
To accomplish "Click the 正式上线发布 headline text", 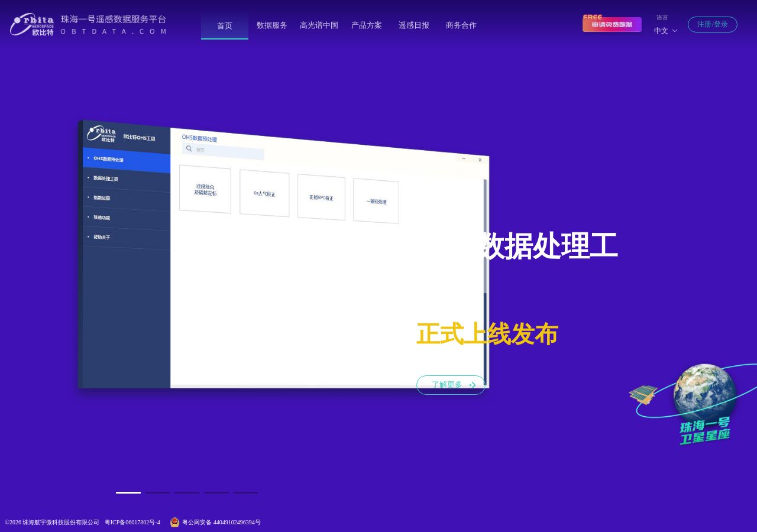I will (487, 335).
